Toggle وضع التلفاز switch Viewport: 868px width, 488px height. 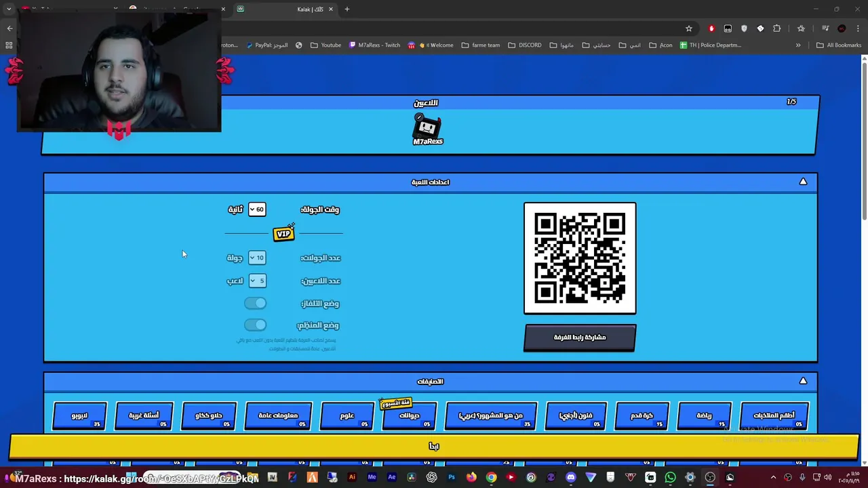[256, 303]
